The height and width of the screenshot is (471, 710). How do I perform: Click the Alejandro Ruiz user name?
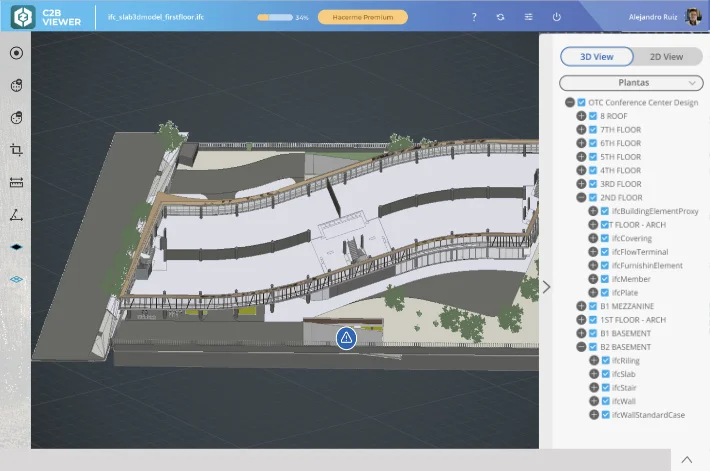pos(653,17)
